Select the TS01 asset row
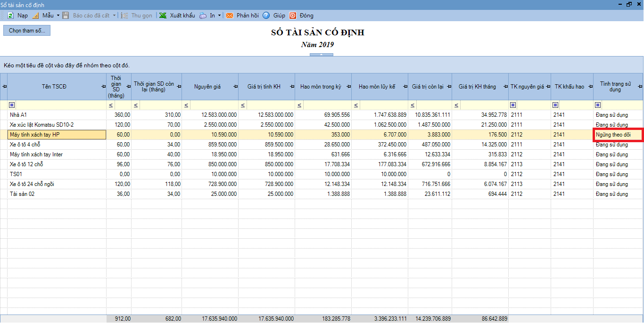The height and width of the screenshot is (323, 644). [x=322, y=174]
